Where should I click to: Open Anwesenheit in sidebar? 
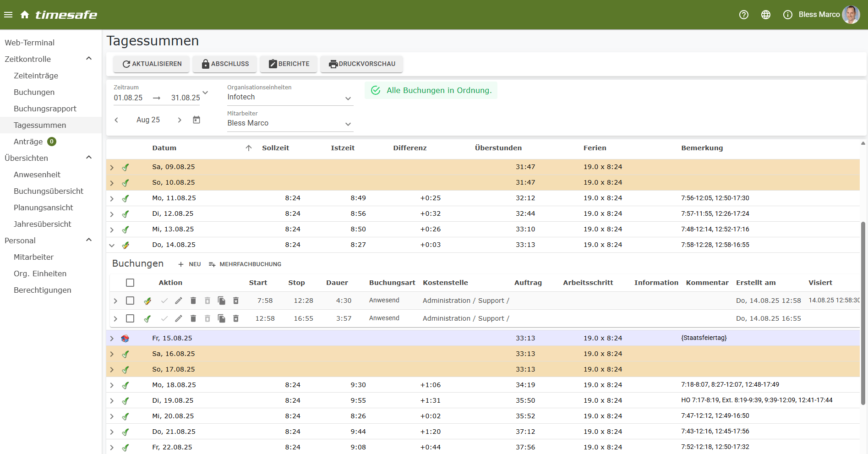click(x=37, y=175)
